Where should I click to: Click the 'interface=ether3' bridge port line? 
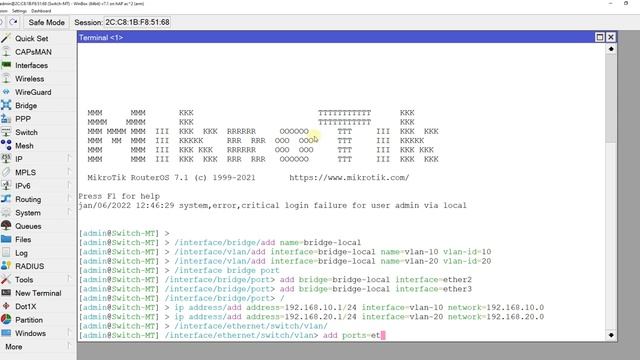point(275,289)
